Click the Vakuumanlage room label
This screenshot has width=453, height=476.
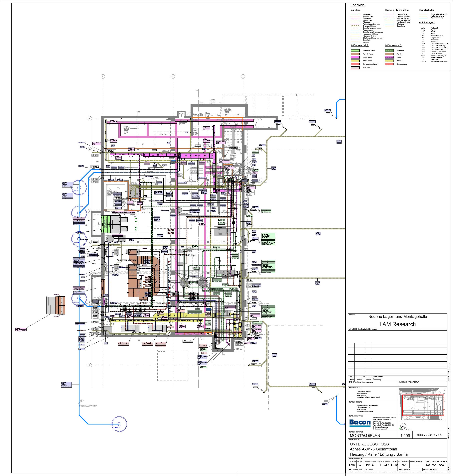188,255
